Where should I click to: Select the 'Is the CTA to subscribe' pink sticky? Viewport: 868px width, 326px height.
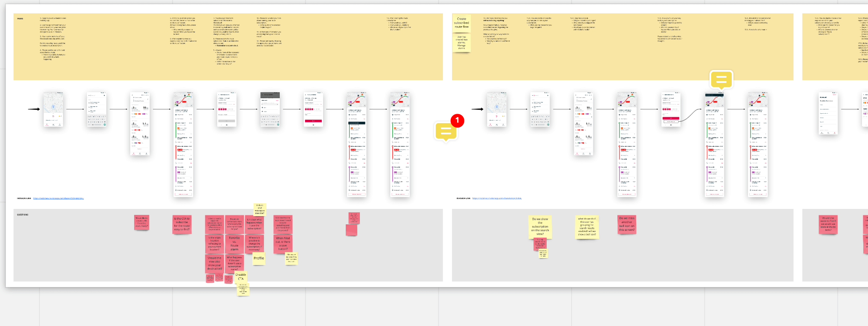[182, 224]
